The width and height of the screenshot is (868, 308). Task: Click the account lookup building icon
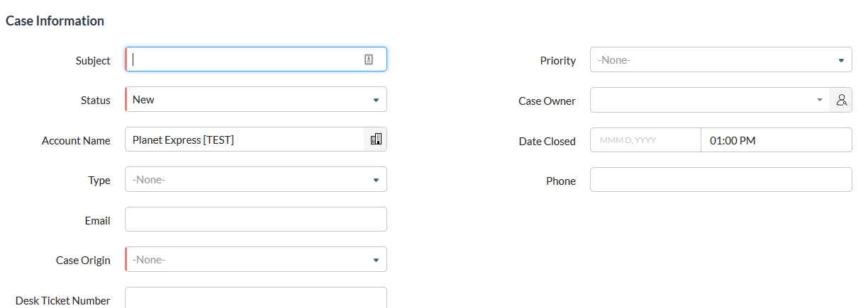tap(376, 139)
